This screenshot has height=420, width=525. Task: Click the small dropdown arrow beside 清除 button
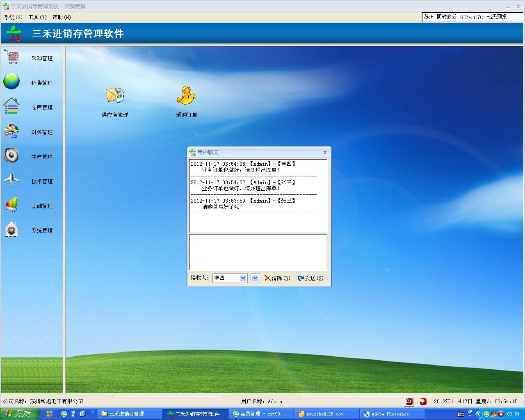tap(255, 278)
